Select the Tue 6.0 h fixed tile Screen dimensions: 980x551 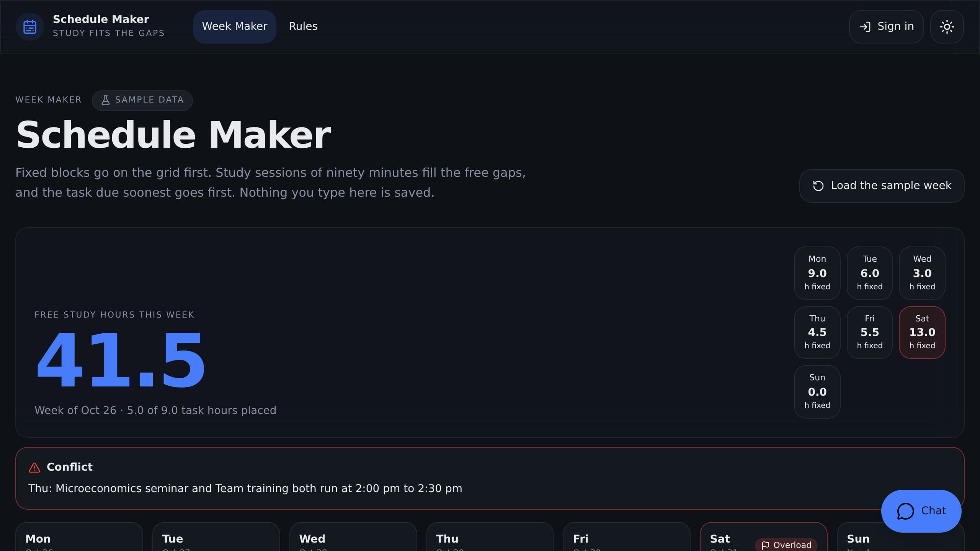(x=869, y=273)
